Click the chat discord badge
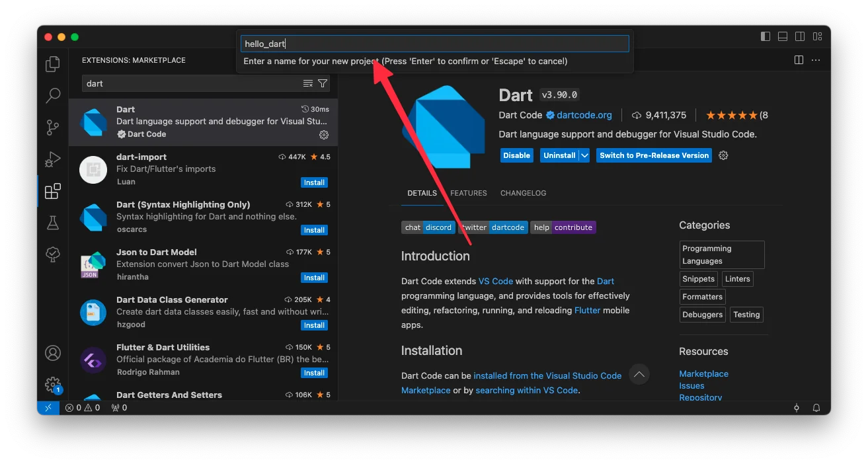The width and height of the screenshot is (868, 464). 428,227
